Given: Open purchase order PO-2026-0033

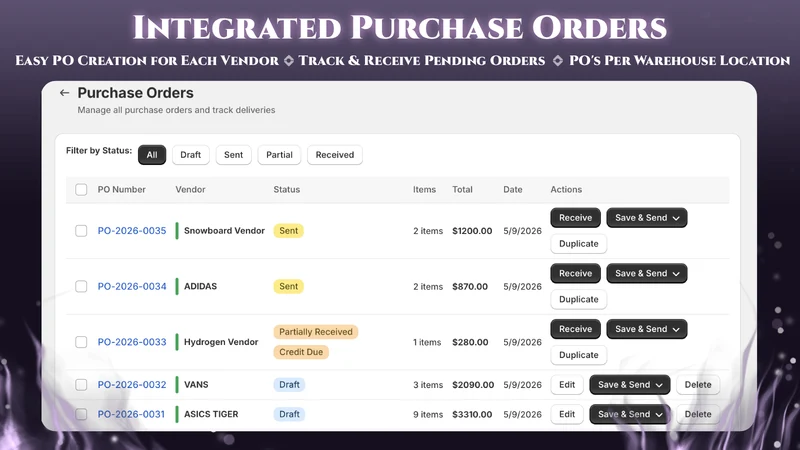Looking at the screenshot, I should [x=132, y=342].
